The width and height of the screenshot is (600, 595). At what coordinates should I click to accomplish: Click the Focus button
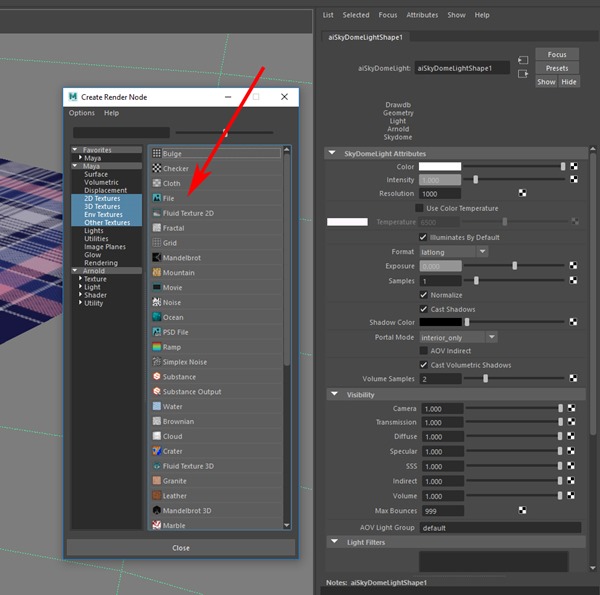coord(557,54)
